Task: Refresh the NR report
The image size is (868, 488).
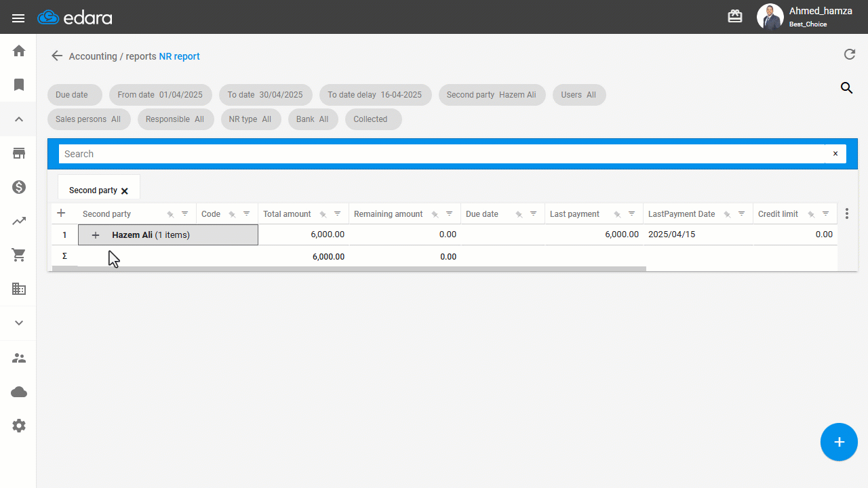Action: click(849, 55)
